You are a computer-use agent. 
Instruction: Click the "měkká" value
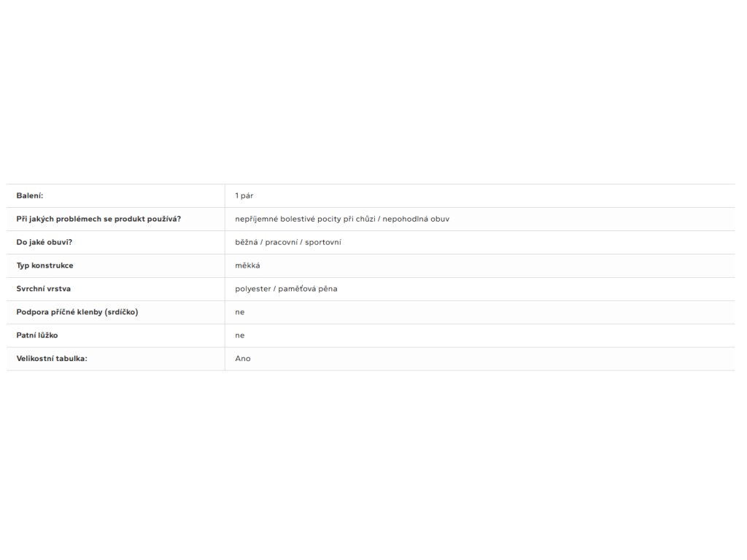tap(247, 265)
